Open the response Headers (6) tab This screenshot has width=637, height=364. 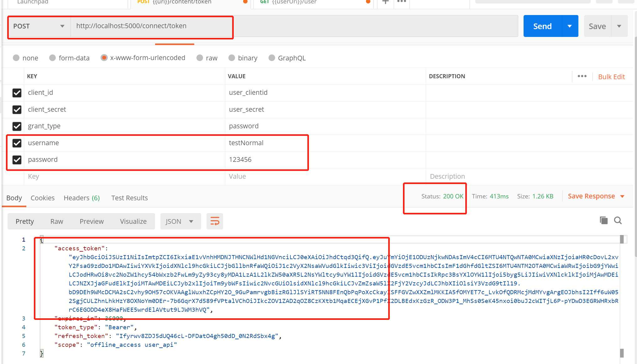[x=81, y=198]
